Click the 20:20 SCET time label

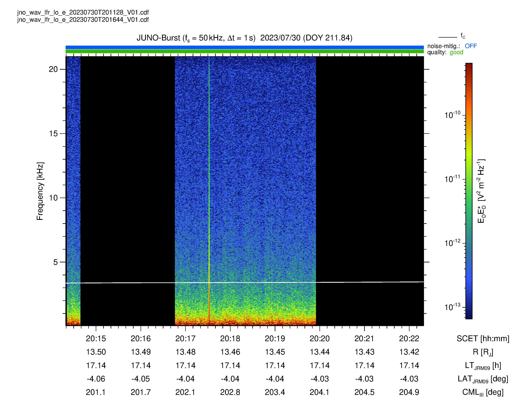(x=320, y=338)
